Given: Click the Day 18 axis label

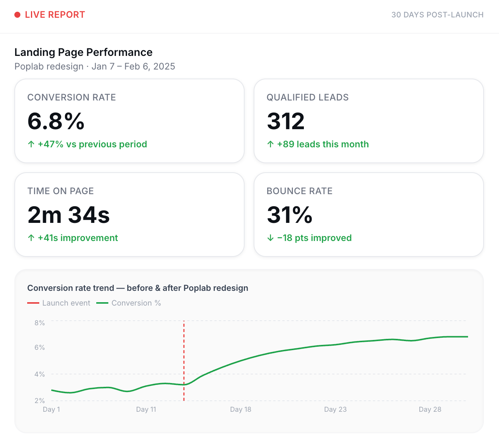Looking at the screenshot, I should click(x=240, y=409).
